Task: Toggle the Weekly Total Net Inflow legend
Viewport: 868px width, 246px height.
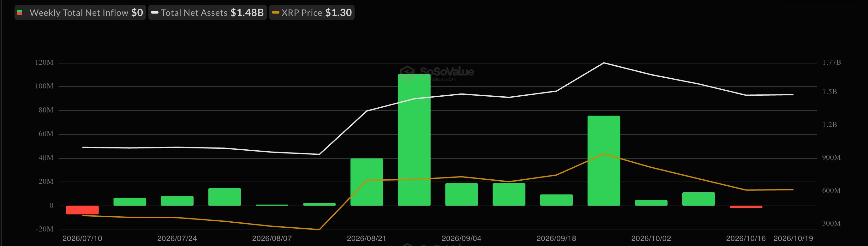Action: click(x=80, y=12)
